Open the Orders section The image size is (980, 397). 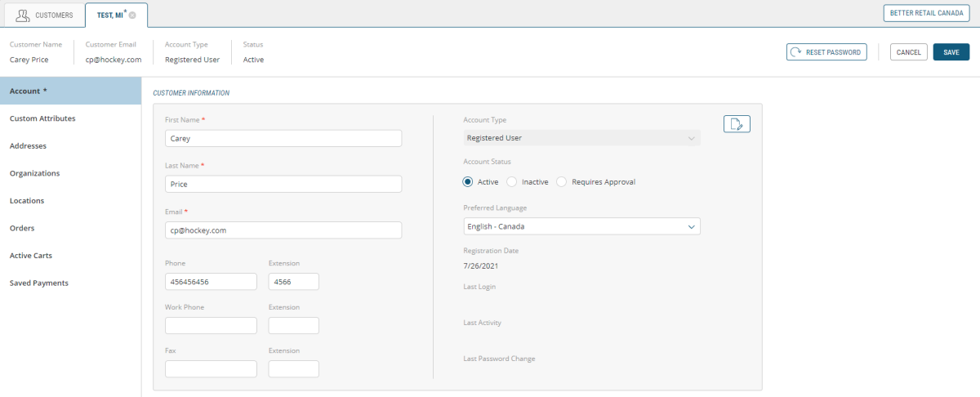pos(22,228)
